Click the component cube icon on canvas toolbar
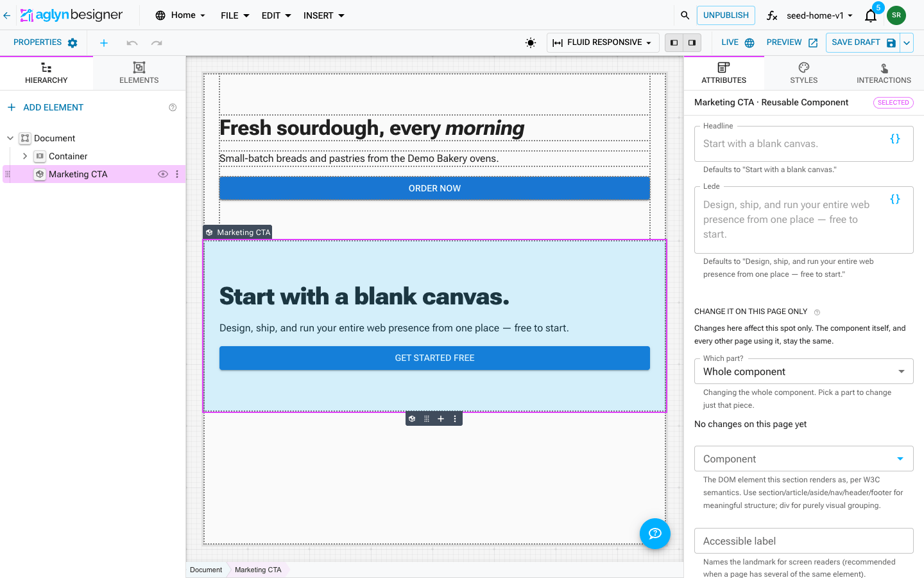Image resolution: width=924 pixels, height=578 pixels. (412, 419)
